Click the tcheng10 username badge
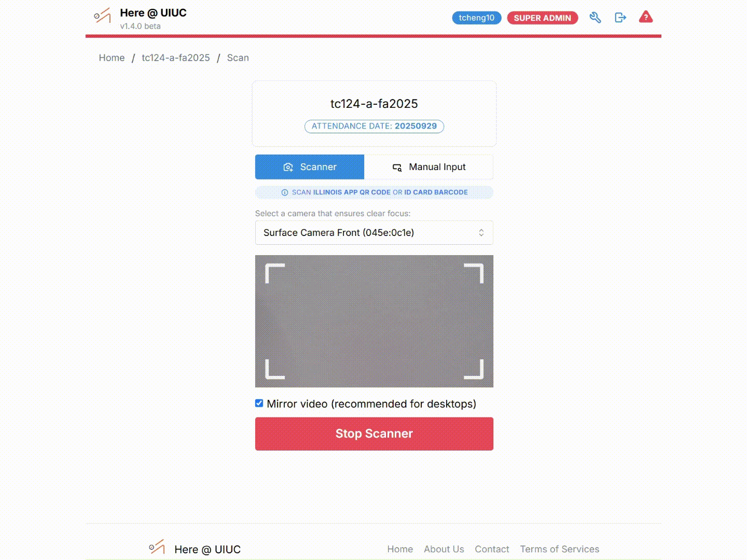This screenshot has width=747, height=560. (476, 18)
